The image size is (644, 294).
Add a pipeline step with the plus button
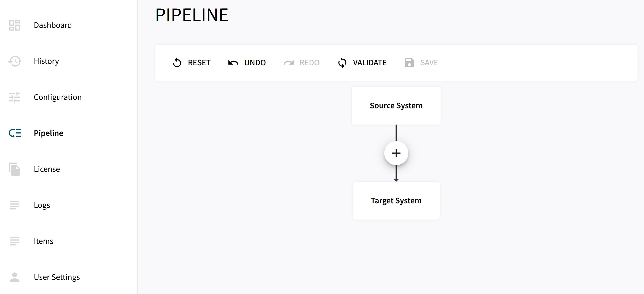396,153
